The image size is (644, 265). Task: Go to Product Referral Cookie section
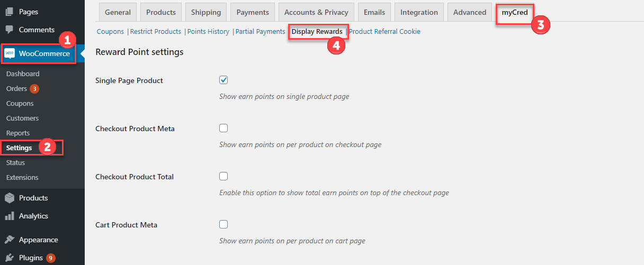tap(384, 32)
